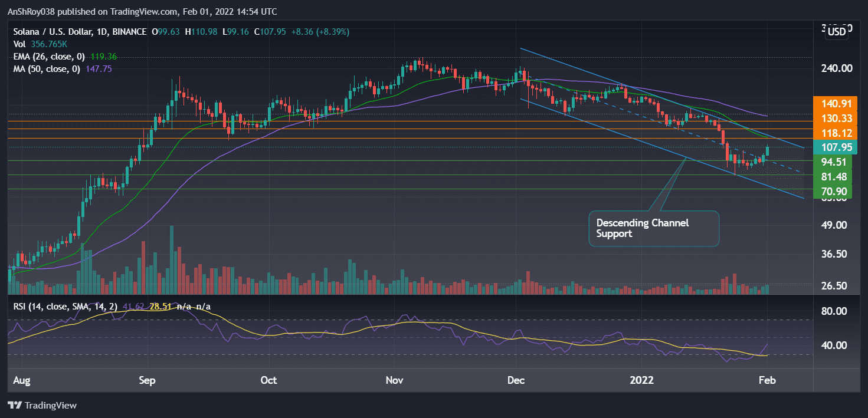Click the current price 107.95 label
868x418 pixels.
(x=833, y=147)
